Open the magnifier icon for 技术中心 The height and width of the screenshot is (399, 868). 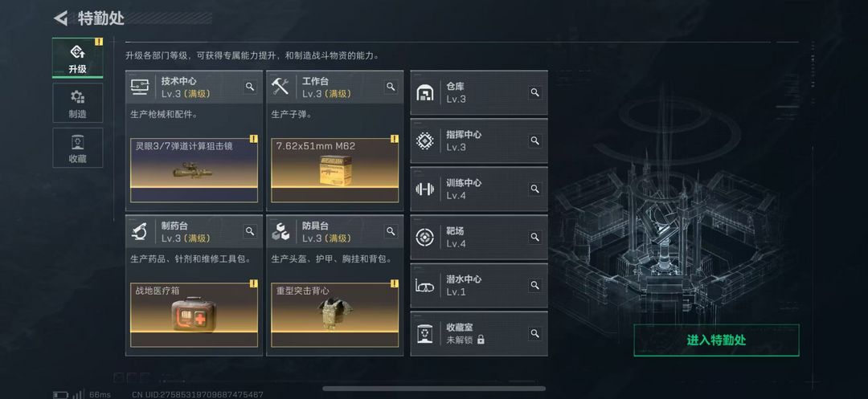coord(250,87)
